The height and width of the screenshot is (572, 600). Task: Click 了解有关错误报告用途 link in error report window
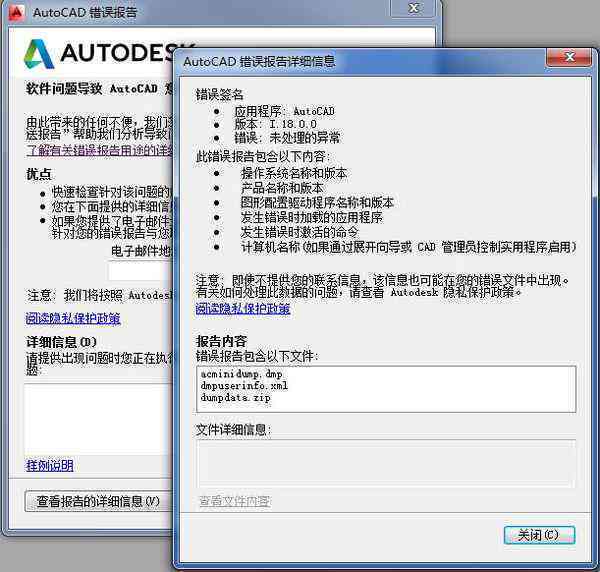[99, 150]
